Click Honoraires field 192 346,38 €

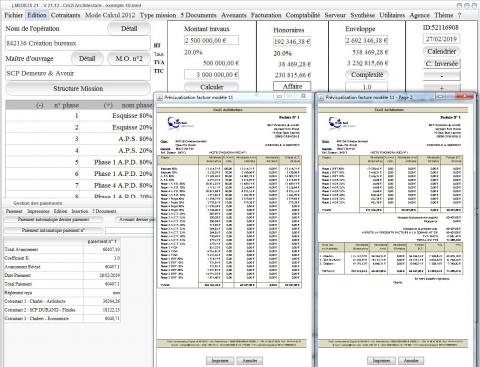(x=292, y=42)
